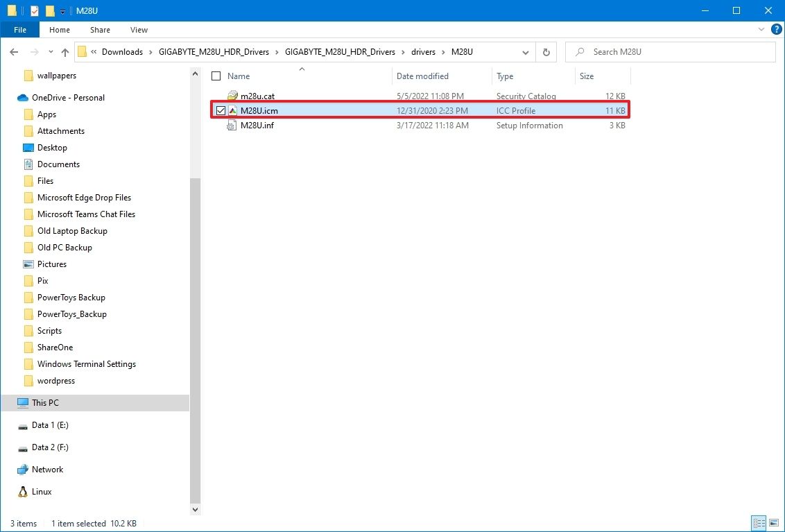Uncheck the checkbox on M28U.icm
The image size is (785, 532).
(x=221, y=110)
